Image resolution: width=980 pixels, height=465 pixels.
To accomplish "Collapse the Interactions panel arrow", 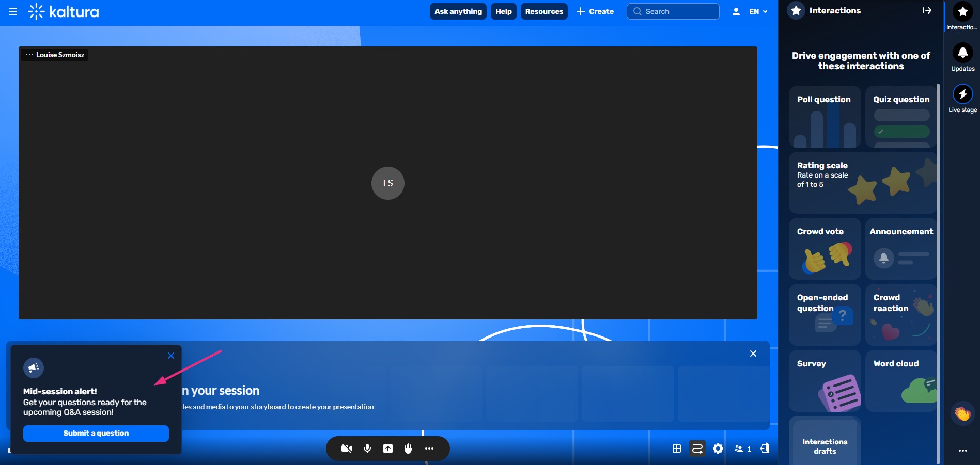I will [927, 10].
